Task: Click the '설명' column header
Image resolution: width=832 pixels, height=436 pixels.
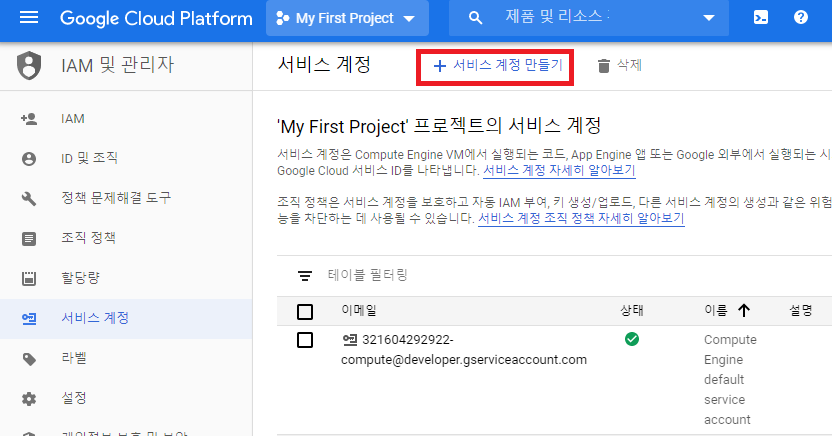Action: (800, 310)
